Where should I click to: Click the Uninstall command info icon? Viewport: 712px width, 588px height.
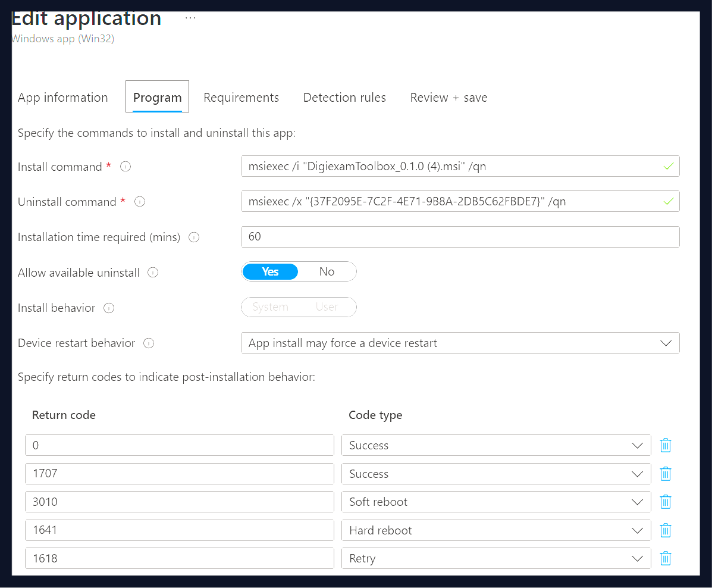[x=139, y=202]
